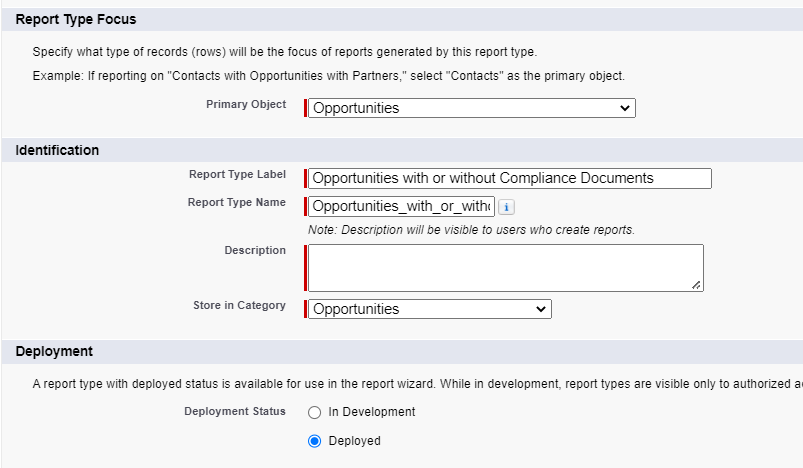Click the Deployment section header
The image size is (803, 468).
[x=54, y=351]
